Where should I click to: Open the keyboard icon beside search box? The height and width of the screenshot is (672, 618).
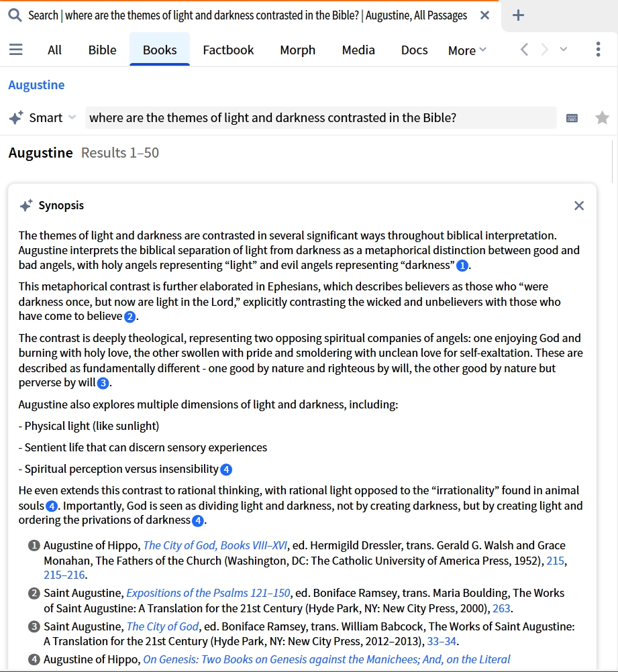point(572,118)
